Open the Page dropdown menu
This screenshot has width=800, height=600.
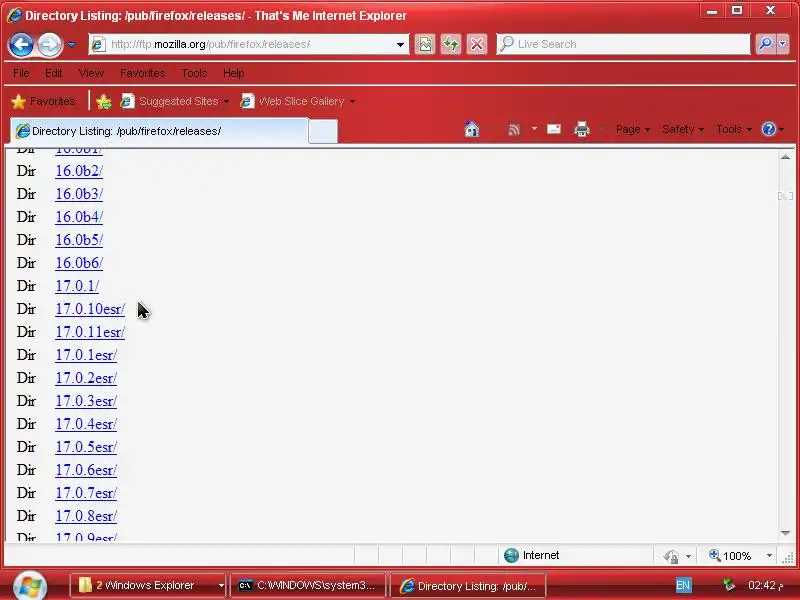point(633,130)
